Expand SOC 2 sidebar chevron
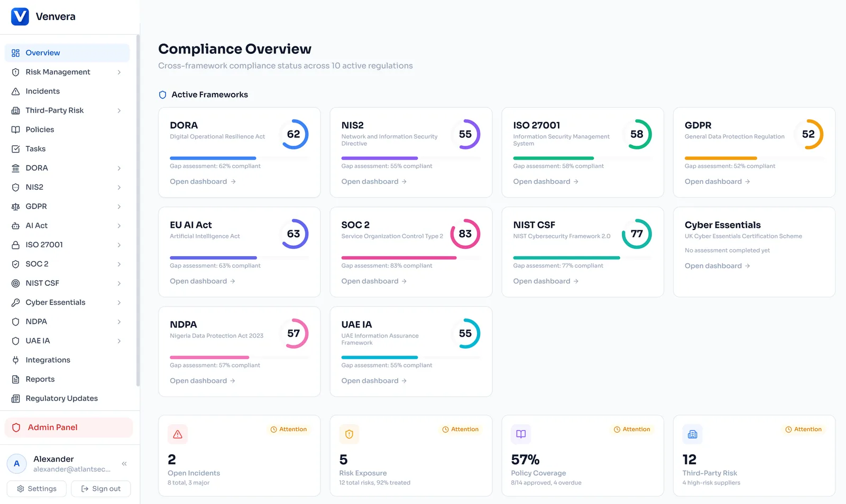The image size is (846, 504). 119,264
